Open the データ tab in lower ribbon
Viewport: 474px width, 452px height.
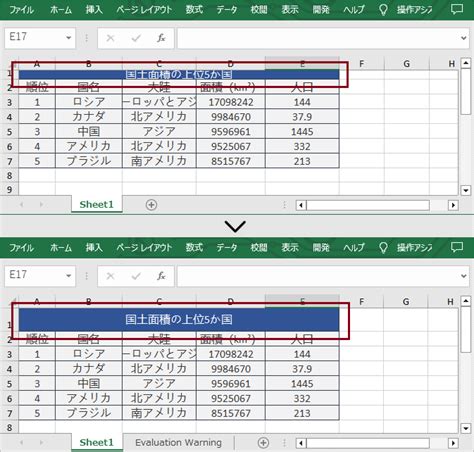227,247
